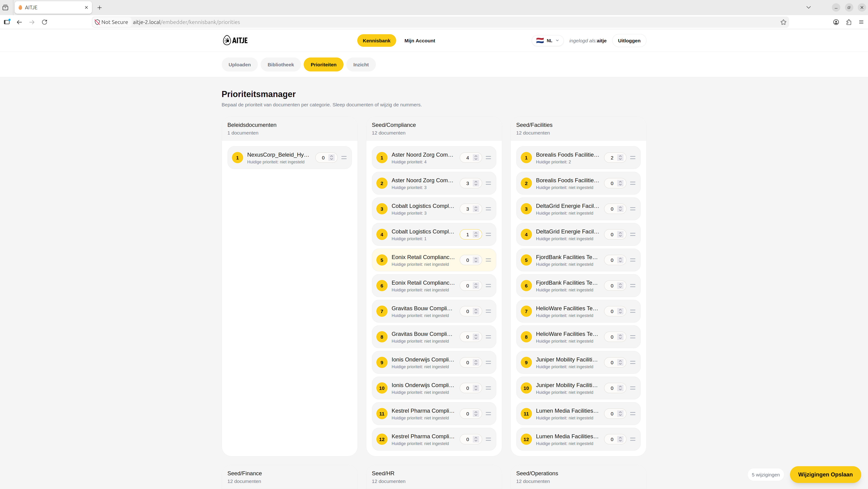Click the browser address bar URL
Image resolution: width=868 pixels, height=489 pixels.
(186, 22)
